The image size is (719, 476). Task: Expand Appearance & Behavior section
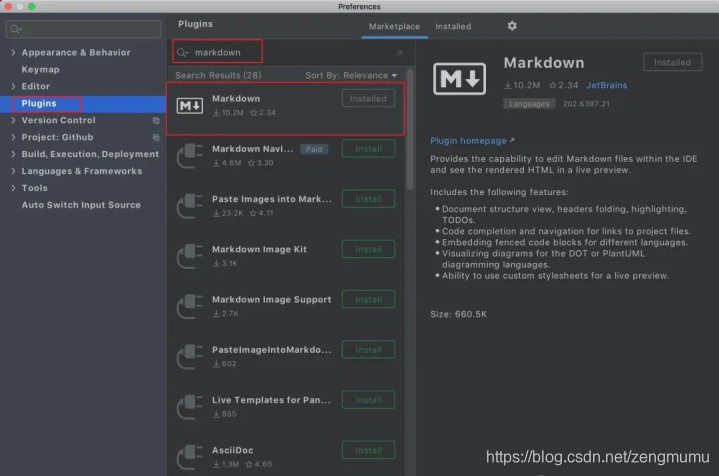(x=13, y=53)
